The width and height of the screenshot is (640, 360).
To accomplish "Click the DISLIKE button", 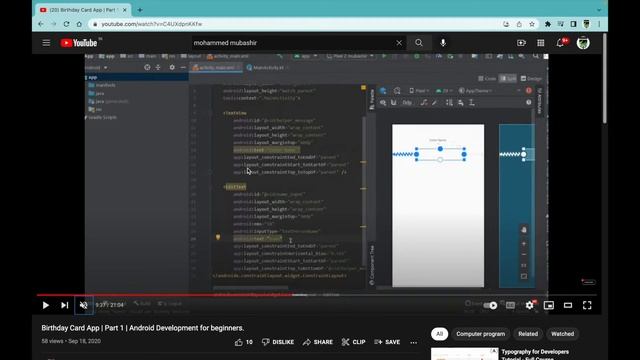I will (278, 342).
